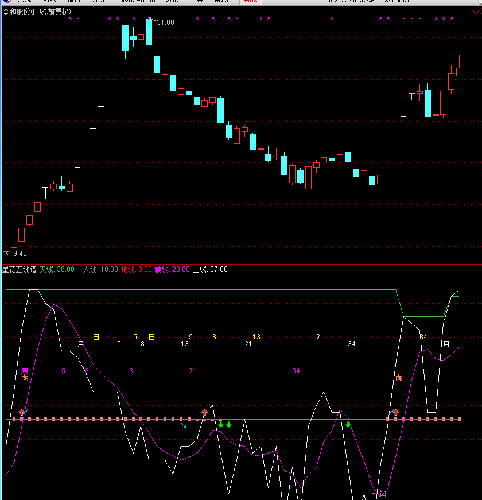The width and height of the screenshot is (482, 500).
Task: Click the yellow 13 cycle label
Action: pyautogui.click(x=256, y=337)
